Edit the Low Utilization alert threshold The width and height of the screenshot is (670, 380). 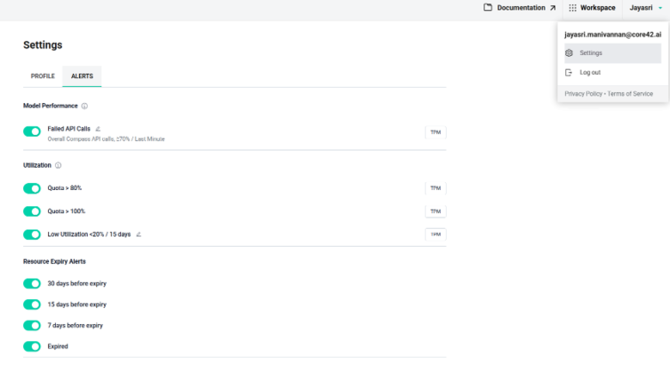138,234
